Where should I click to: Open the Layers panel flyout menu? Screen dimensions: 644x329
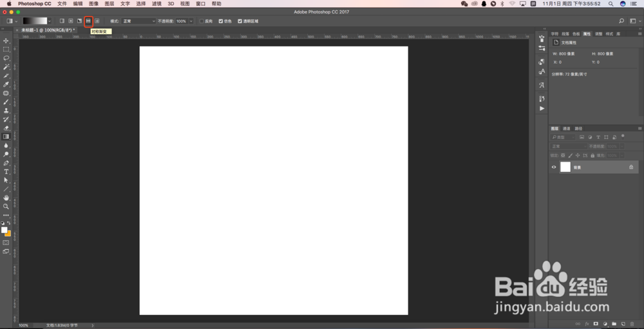(640, 129)
